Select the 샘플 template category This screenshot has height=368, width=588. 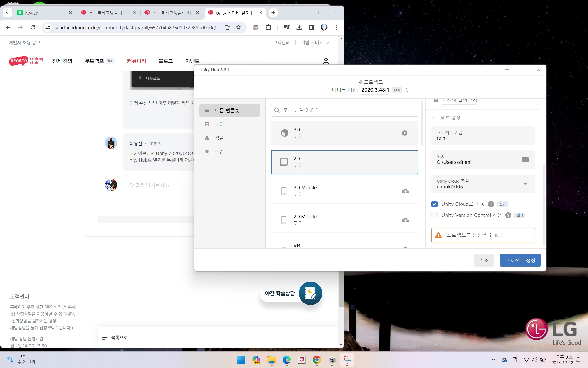point(229,138)
